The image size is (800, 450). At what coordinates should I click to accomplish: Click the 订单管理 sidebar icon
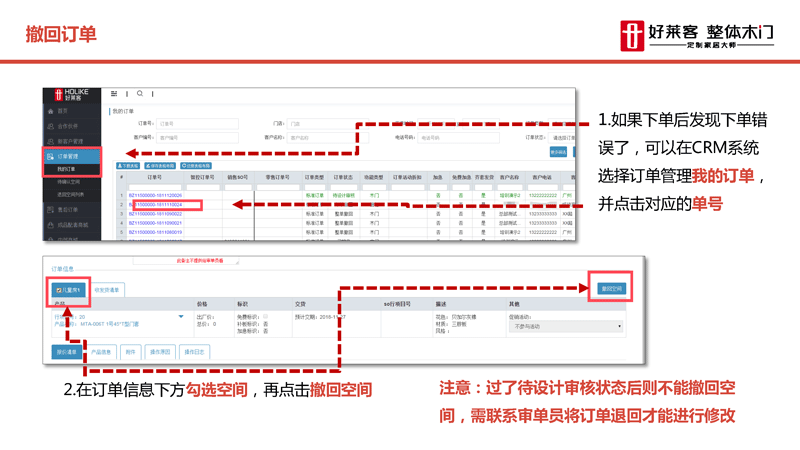(51, 157)
